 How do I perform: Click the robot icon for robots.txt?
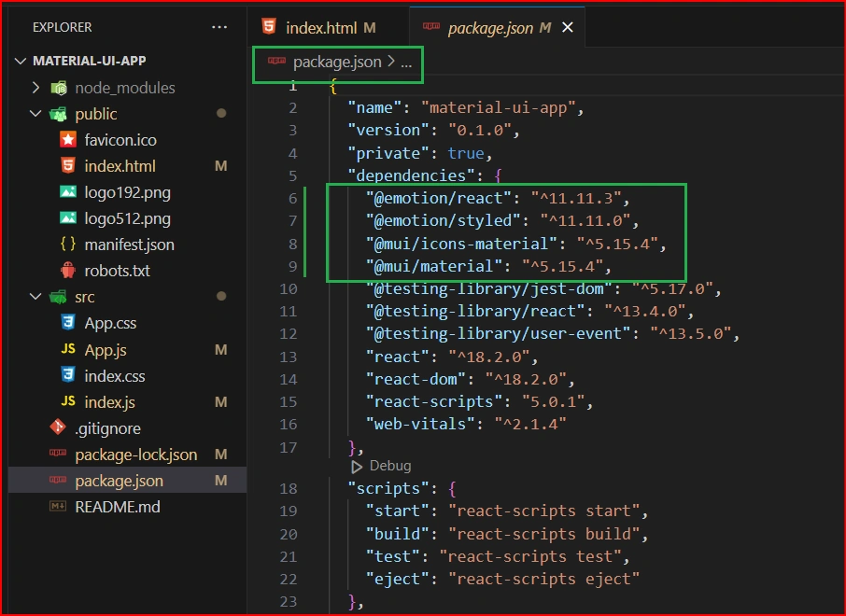[68, 270]
